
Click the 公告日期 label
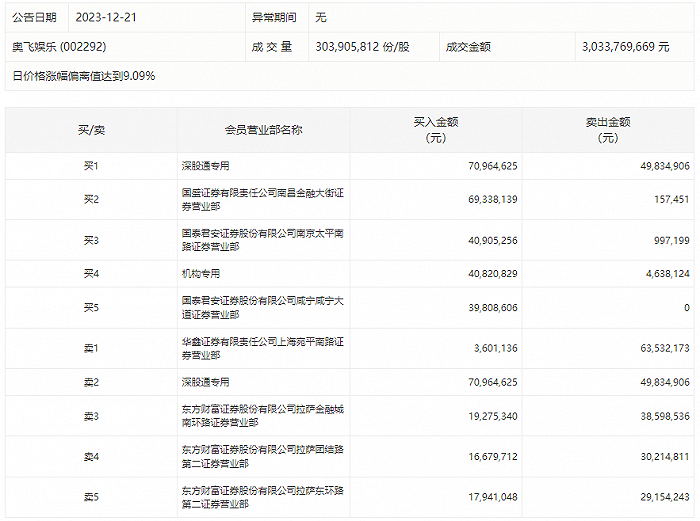34,17
